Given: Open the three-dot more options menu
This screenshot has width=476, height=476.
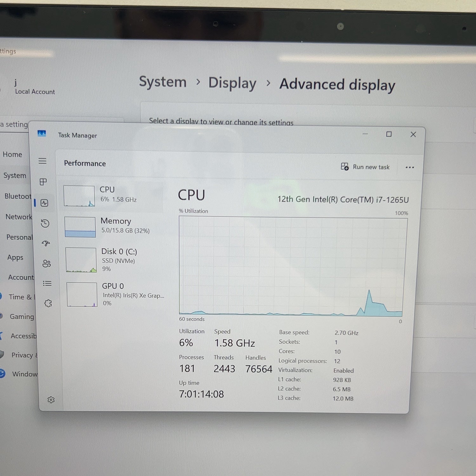Looking at the screenshot, I should point(410,168).
